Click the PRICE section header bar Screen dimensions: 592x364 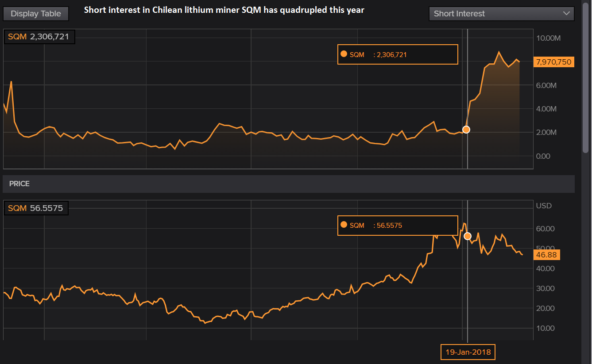288,184
